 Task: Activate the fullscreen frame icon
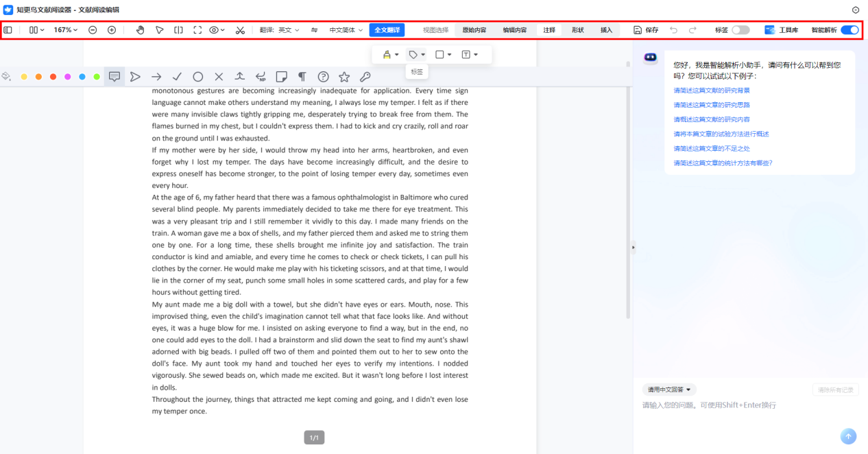tap(197, 30)
